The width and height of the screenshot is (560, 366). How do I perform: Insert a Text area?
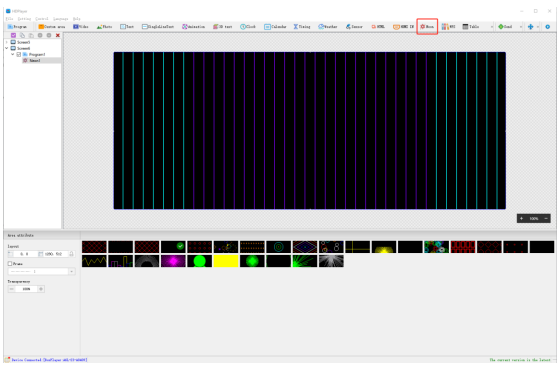pos(127,27)
